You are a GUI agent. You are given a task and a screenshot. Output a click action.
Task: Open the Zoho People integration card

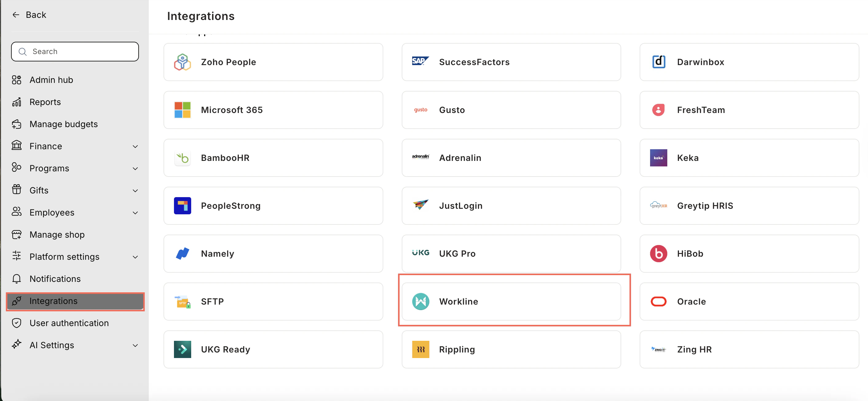coord(273,62)
